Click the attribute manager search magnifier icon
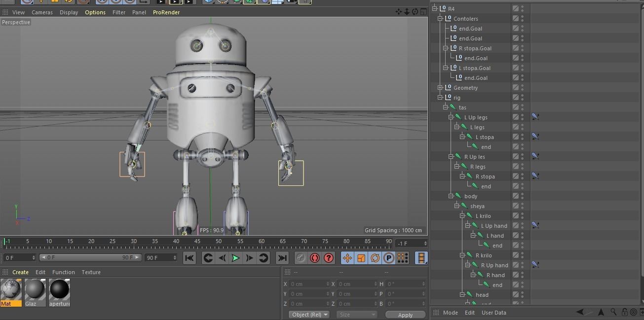The image size is (644, 320). click(613, 312)
